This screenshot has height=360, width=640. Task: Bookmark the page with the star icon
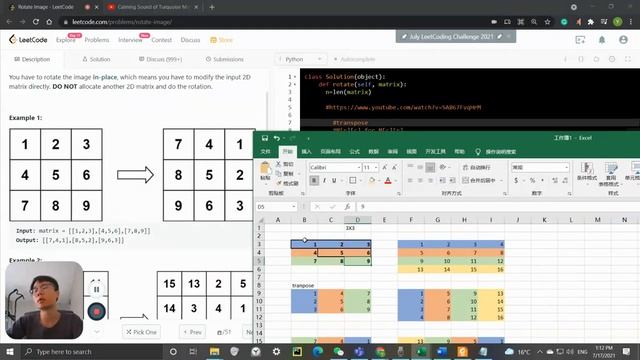547,22
